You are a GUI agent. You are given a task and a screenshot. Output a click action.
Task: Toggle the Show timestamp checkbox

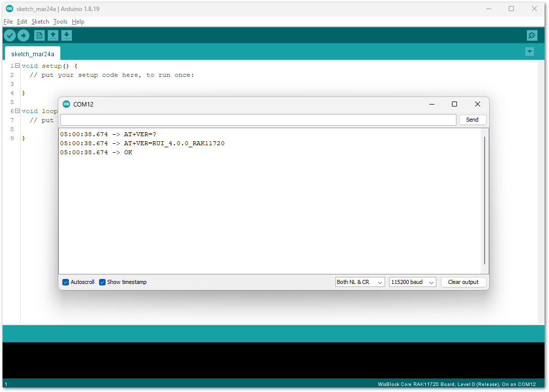pyautogui.click(x=102, y=282)
